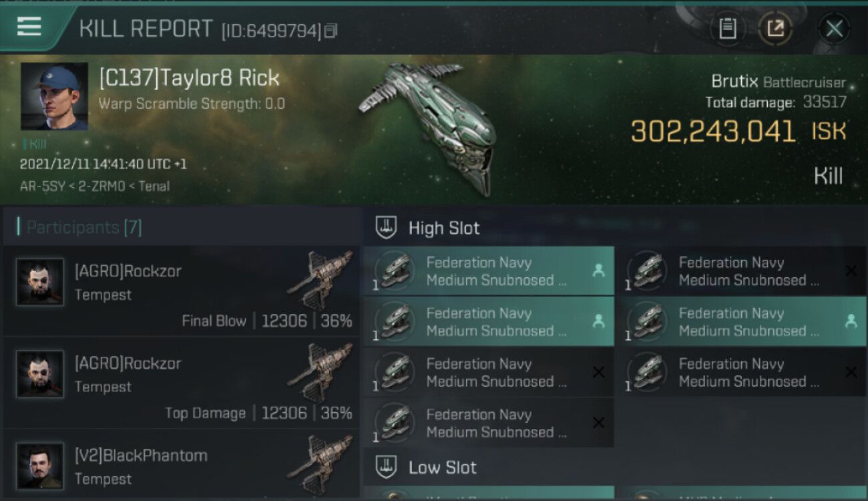Click the Brutix ship name link
Image resolution: width=868 pixels, height=501 pixels.
pyautogui.click(x=734, y=82)
